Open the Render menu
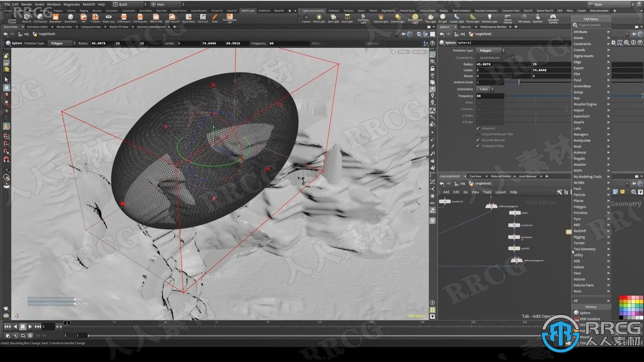The height and width of the screenshot is (362, 644). (26, 4)
